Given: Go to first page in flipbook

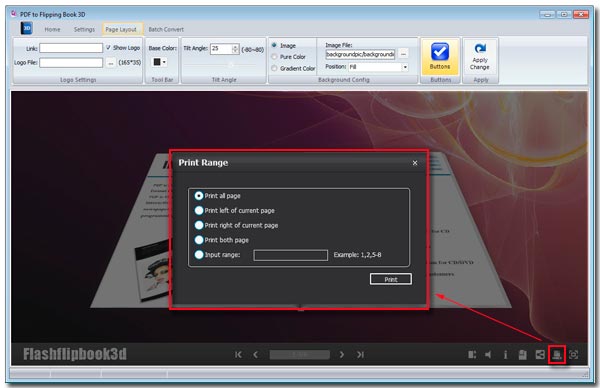Looking at the screenshot, I should (238, 355).
